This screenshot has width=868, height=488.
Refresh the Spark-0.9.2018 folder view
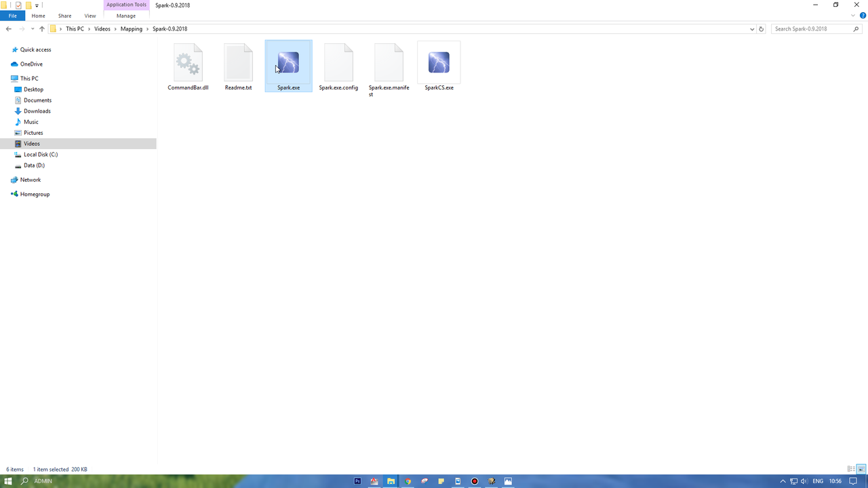tap(762, 28)
